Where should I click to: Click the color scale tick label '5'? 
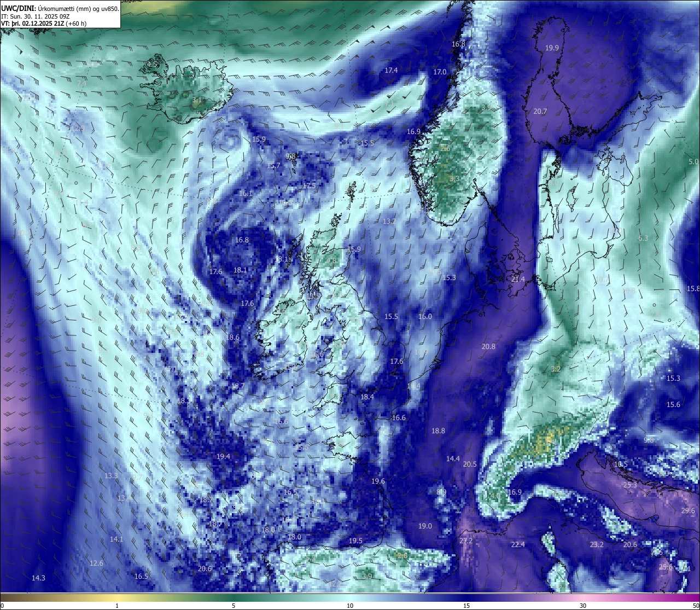234,606
